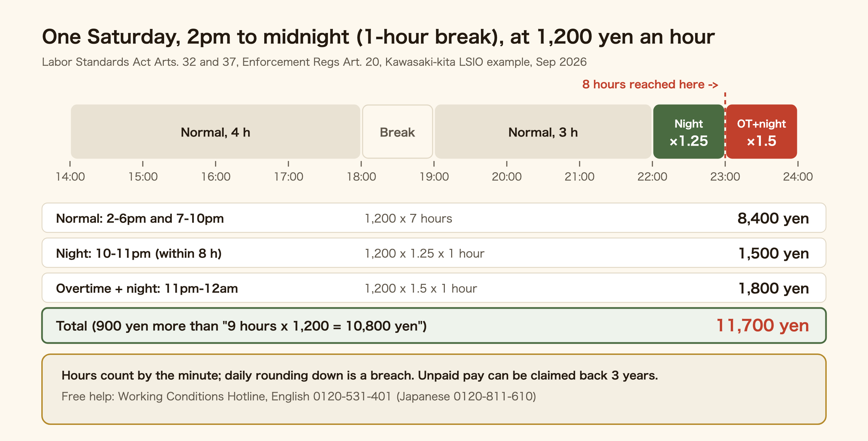Click the 23:00 timeline label
Image resolution: width=868 pixels, height=441 pixels.
[x=725, y=176]
